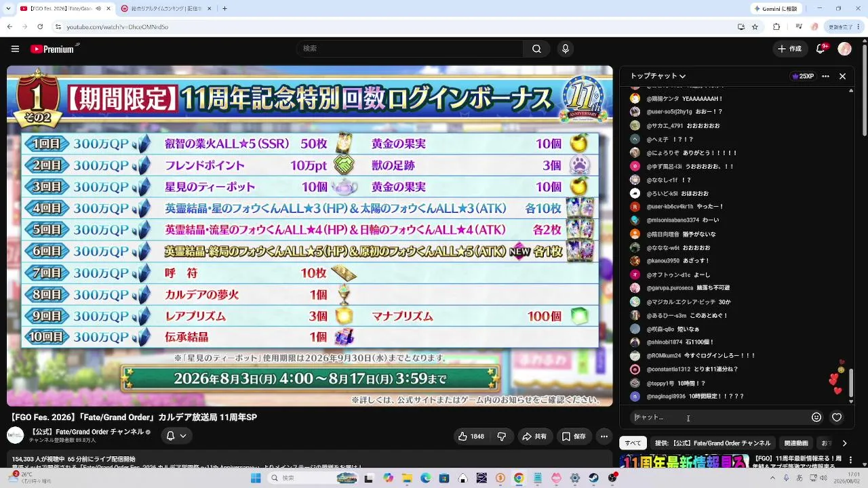Image resolution: width=868 pixels, height=488 pixels.
Task: Click the Chrome update menu button
Action: click(845, 27)
